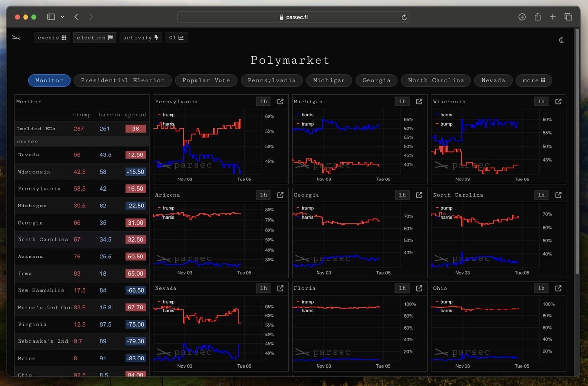This screenshot has height=386, width=588.
Task: Click Virginia row in Monitor table
Action: [x=82, y=324]
